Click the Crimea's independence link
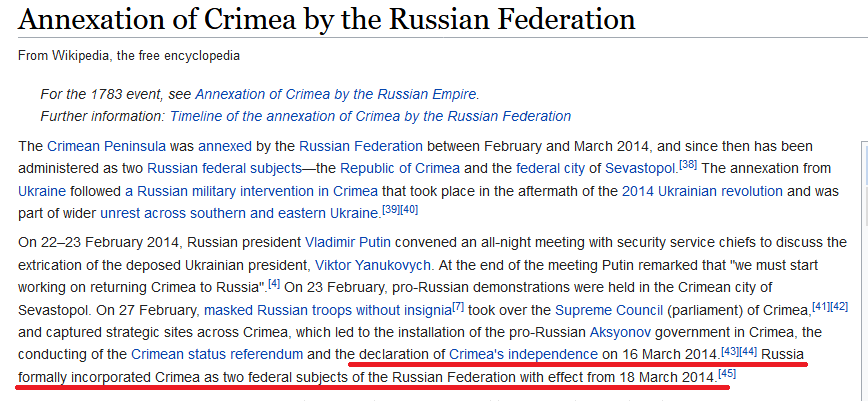The width and height of the screenshot is (868, 401). coord(523,354)
